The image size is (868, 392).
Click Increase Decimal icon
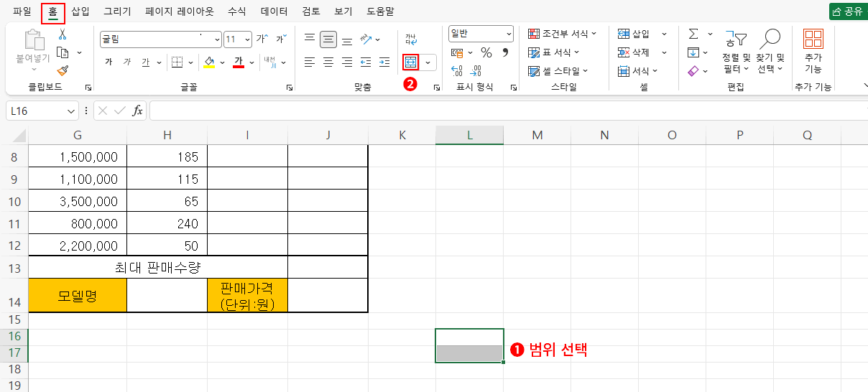(x=457, y=70)
